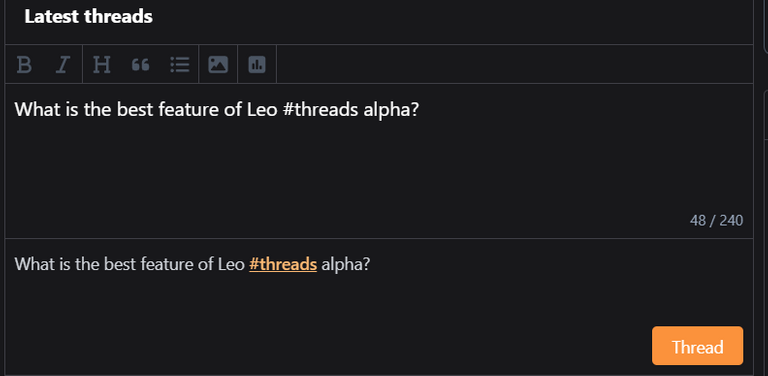
Task: Click the word 'alpha?' in the preview pane
Action: 346,264
